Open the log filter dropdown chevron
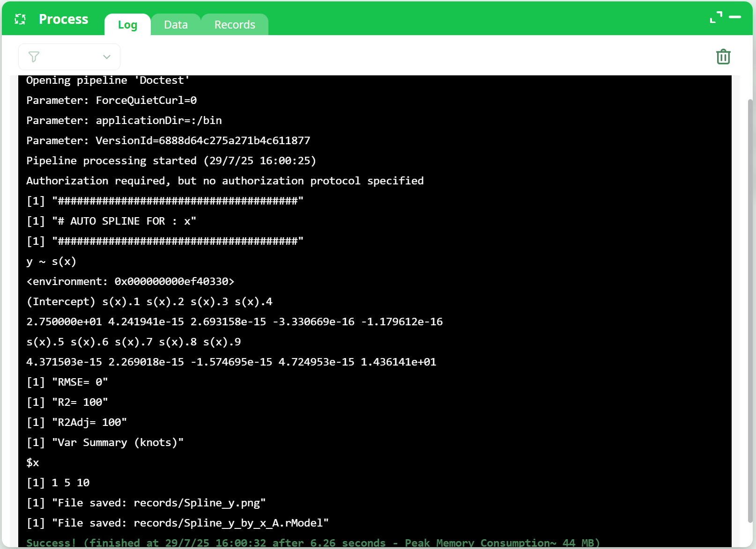Image resolution: width=756 pixels, height=549 pixels. pyautogui.click(x=107, y=57)
